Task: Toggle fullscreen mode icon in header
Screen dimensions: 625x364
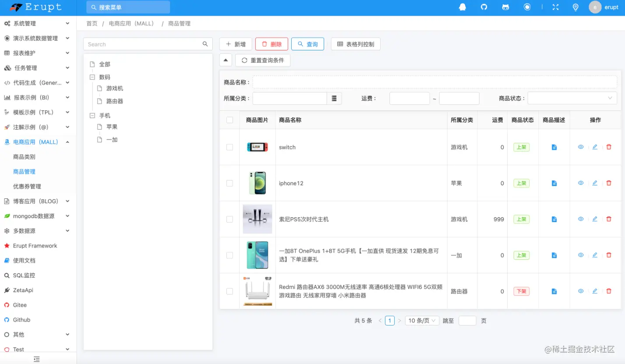Action: click(x=556, y=7)
